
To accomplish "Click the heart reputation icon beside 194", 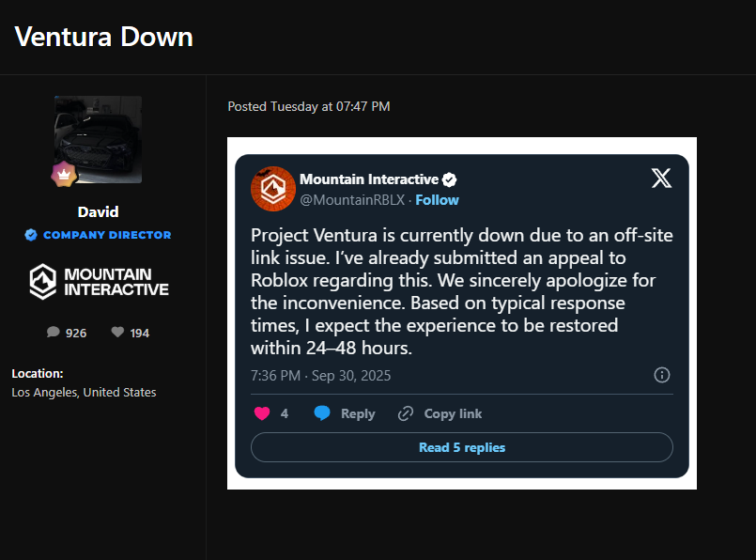I will pos(117,333).
